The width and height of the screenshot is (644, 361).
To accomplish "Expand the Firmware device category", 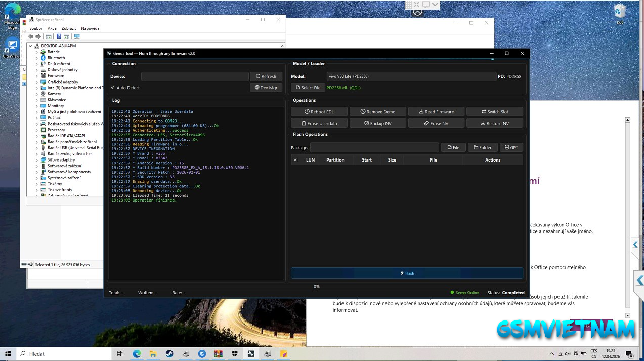I will pos(37,76).
